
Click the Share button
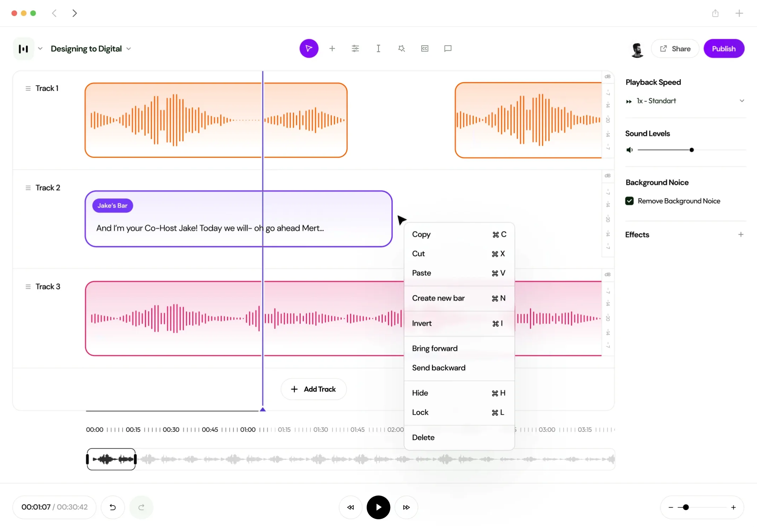click(x=675, y=48)
